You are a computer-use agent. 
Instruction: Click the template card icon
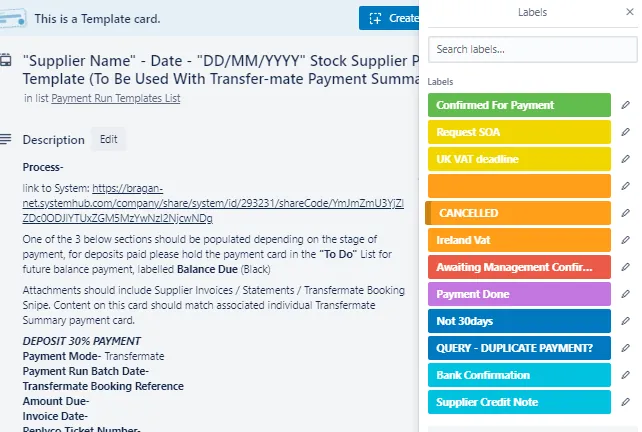pos(13,19)
